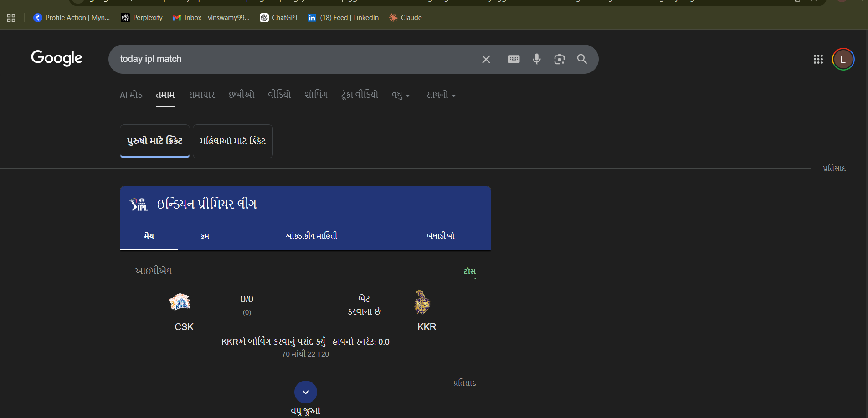Open the Profile Action Myntra bookmark
This screenshot has width=868, height=418.
[72, 18]
